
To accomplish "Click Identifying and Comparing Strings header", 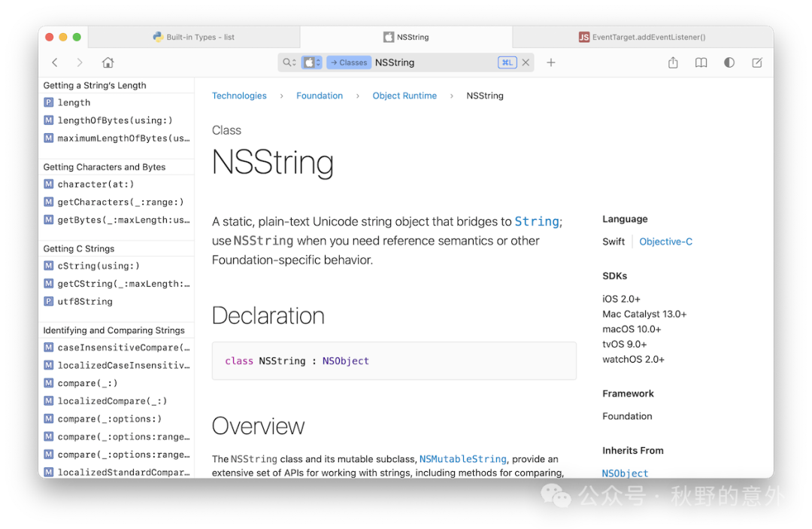I will (x=114, y=330).
